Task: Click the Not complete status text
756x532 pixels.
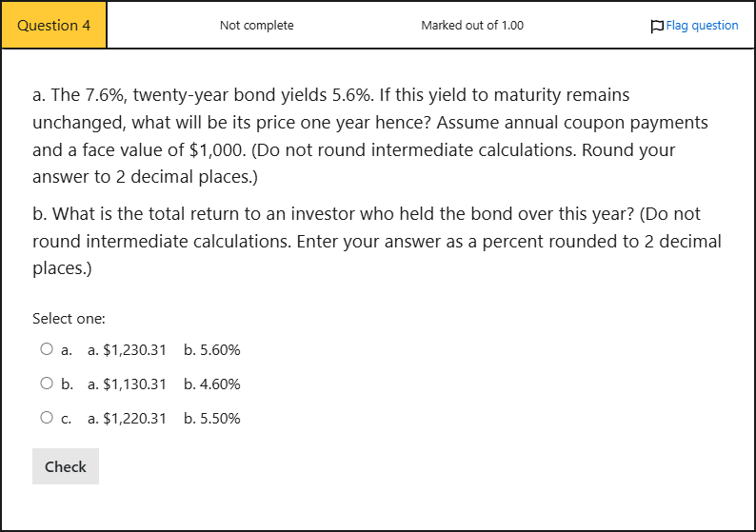Action: 256,25
